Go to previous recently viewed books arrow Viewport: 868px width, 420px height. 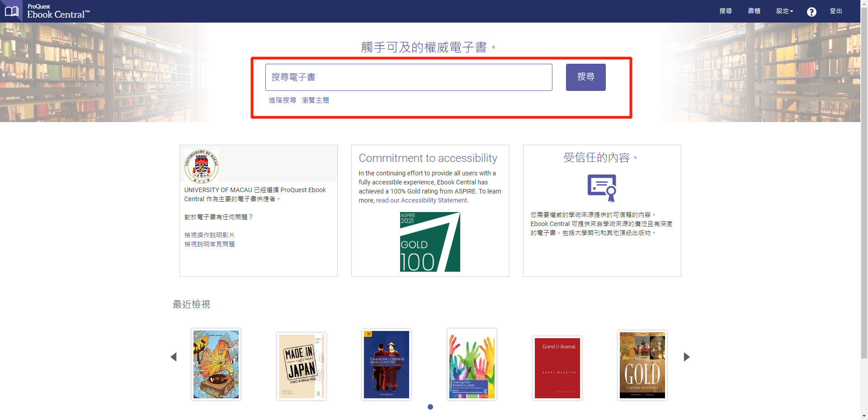pos(174,357)
